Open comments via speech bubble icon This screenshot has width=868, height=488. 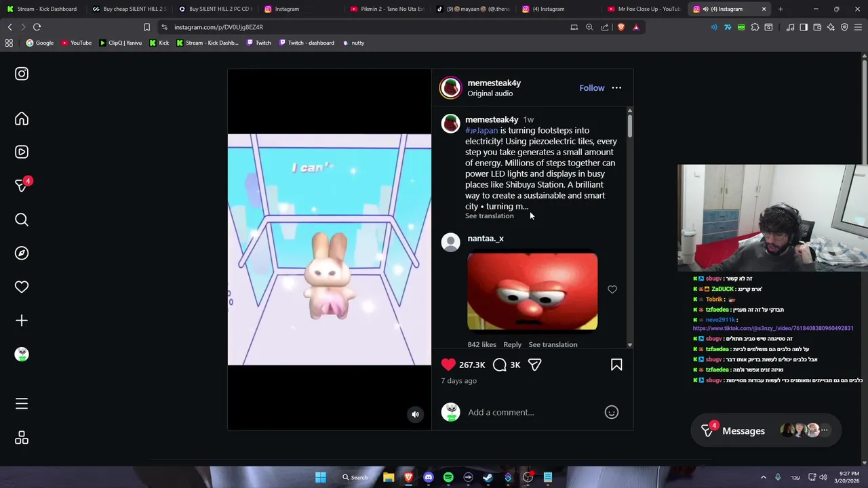[x=500, y=365]
